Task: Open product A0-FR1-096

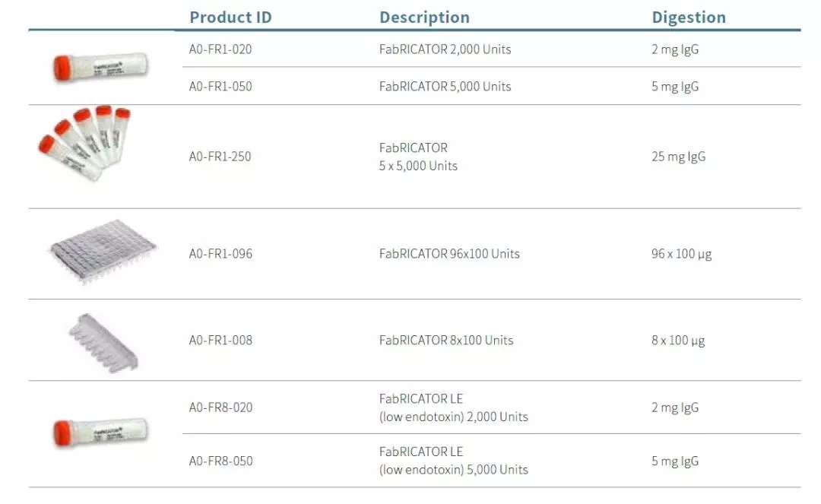Action: (x=220, y=253)
